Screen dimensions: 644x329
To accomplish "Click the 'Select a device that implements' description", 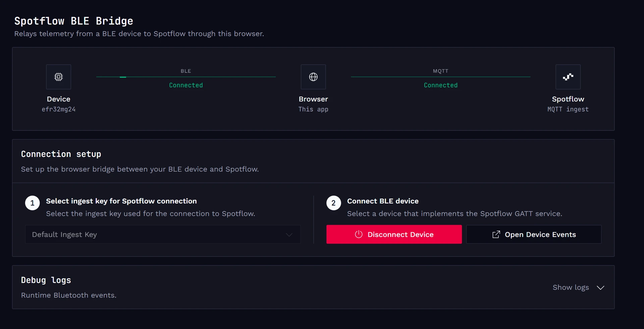I will 454,214.
